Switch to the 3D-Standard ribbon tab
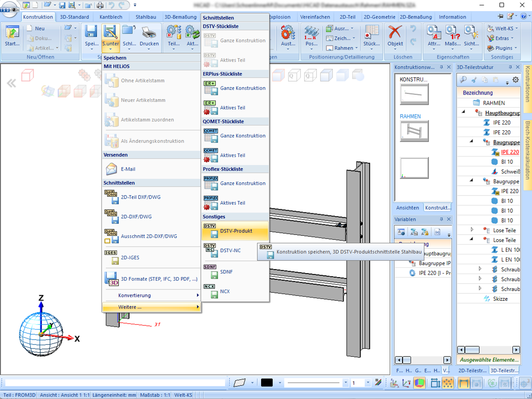 point(74,17)
